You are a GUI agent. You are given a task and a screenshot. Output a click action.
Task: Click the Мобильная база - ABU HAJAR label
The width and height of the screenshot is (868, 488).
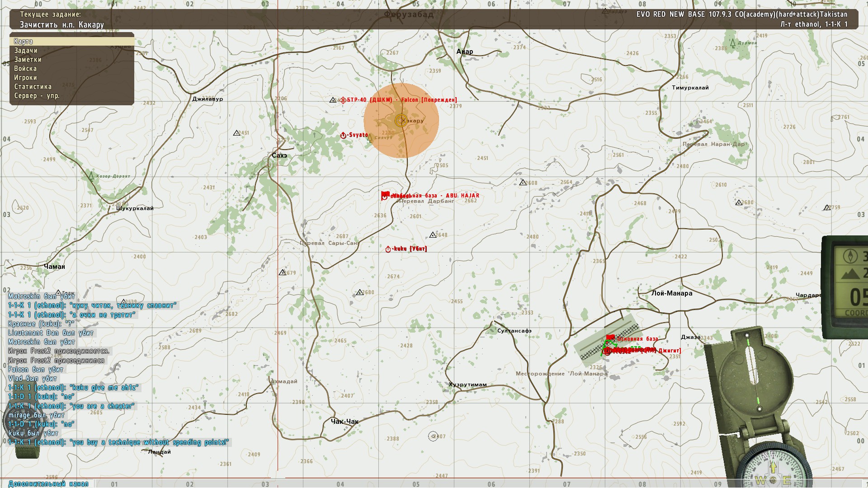tap(435, 196)
